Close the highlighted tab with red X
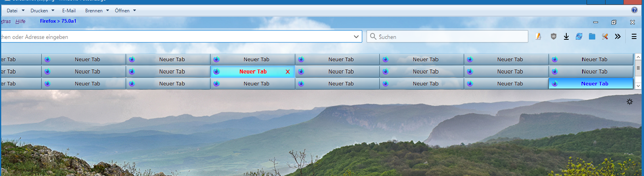 [288, 72]
